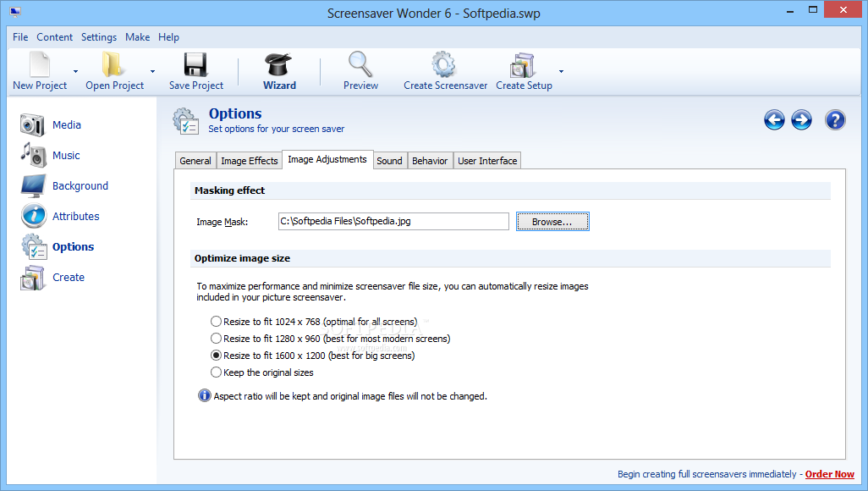Click the Save Project toolbar label

[196, 86]
